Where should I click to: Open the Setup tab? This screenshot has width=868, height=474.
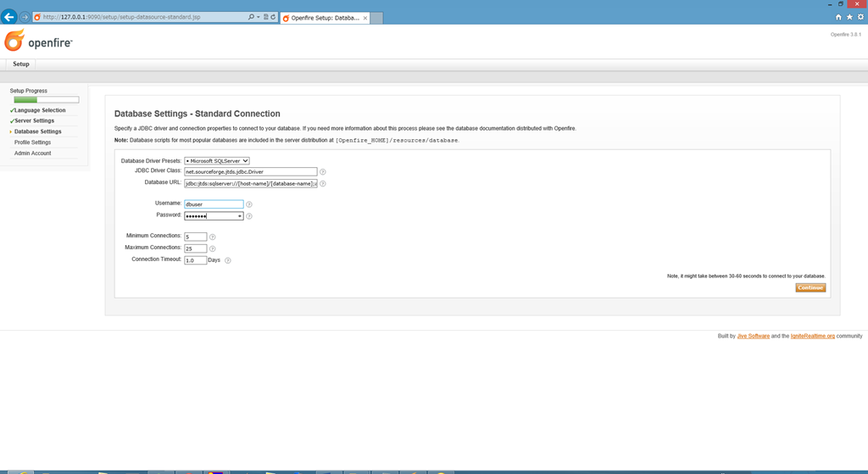point(21,64)
